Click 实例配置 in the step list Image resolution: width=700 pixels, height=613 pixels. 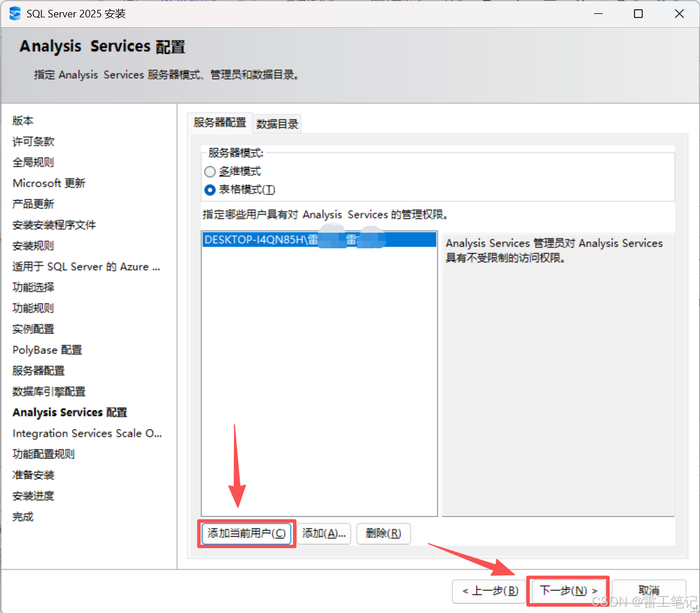pos(34,329)
